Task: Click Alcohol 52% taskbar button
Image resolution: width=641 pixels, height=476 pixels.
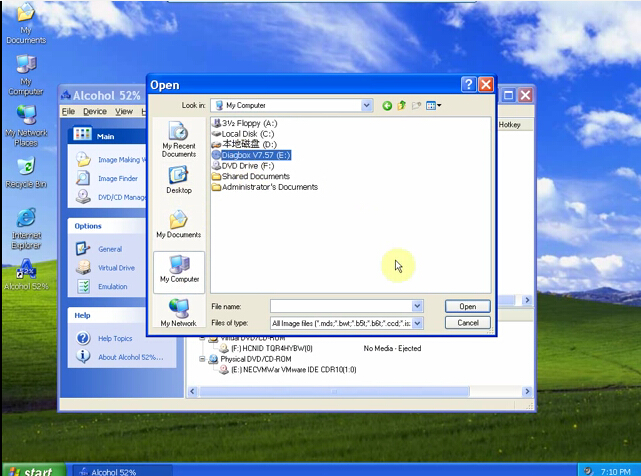Action: (122, 471)
